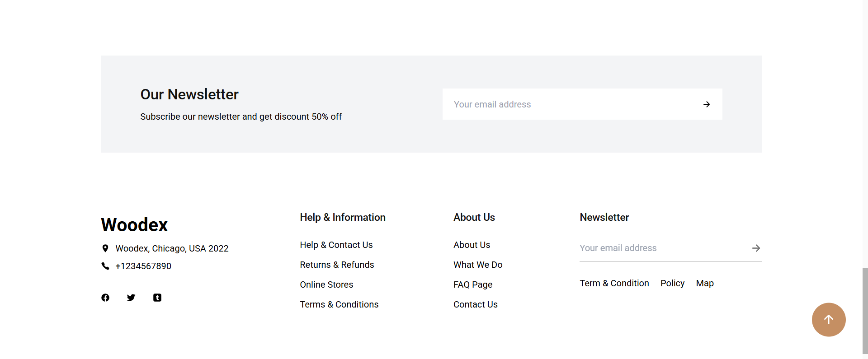Click the footer Newsletter submit arrow
Screen dimensions: 868x359
[756, 248]
